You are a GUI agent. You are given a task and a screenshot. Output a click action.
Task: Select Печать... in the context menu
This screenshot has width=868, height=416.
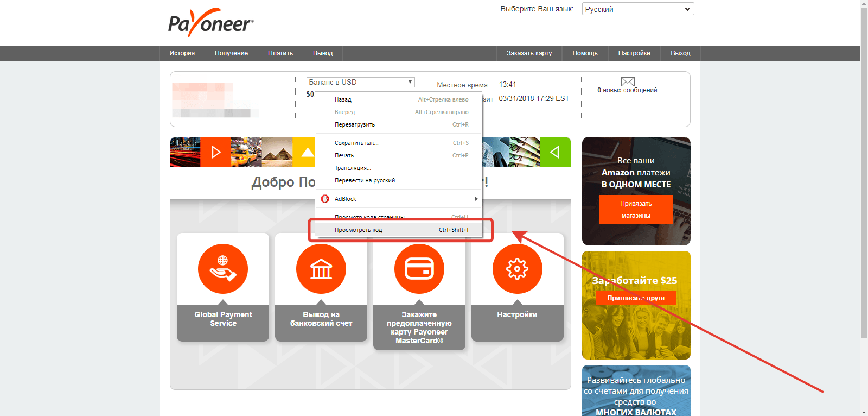click(399, 155)
